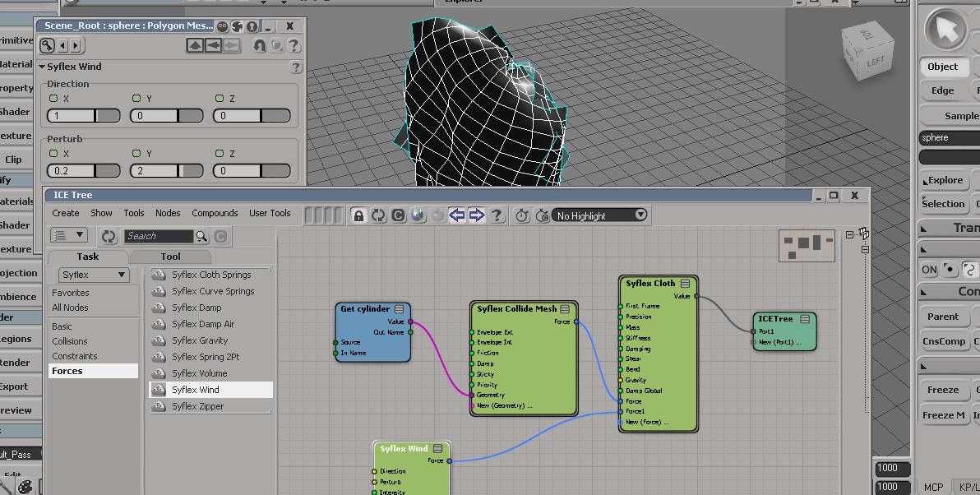Viewport: 980px width, 495px height.
Task: Click the Explore button
Action: [945, 181]
